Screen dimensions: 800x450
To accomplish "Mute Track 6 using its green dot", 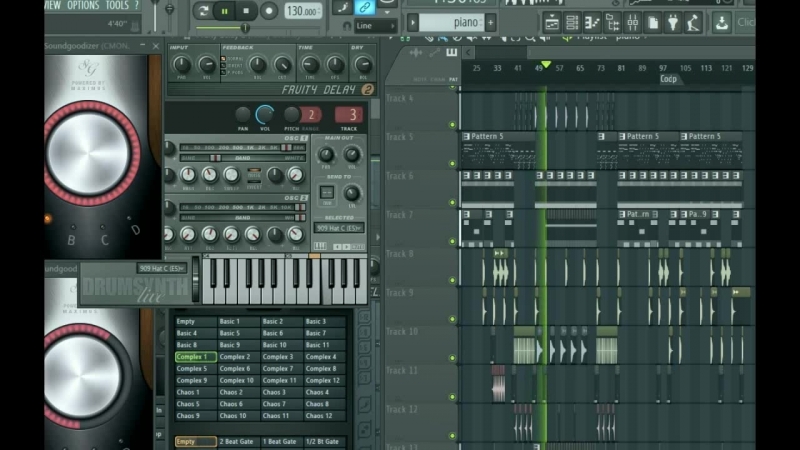I will pos(452,202).
